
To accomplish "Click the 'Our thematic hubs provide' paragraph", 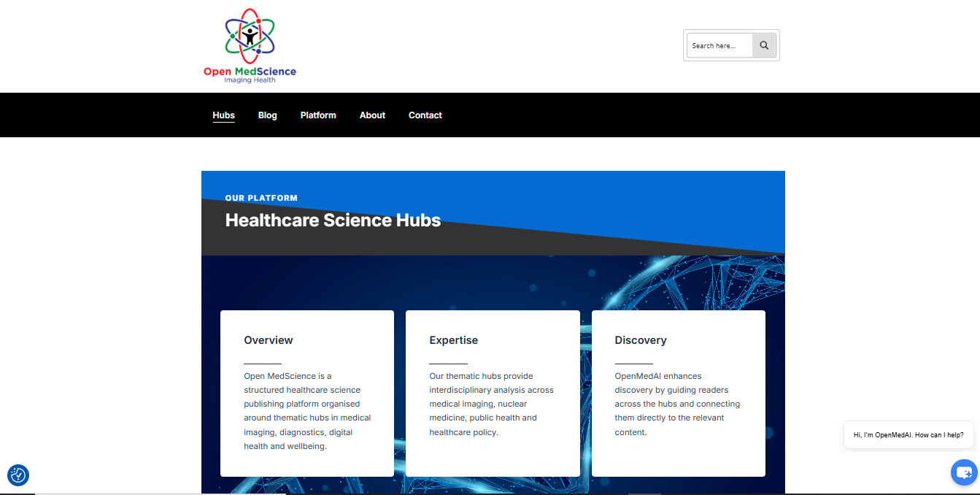I will 492,404.
